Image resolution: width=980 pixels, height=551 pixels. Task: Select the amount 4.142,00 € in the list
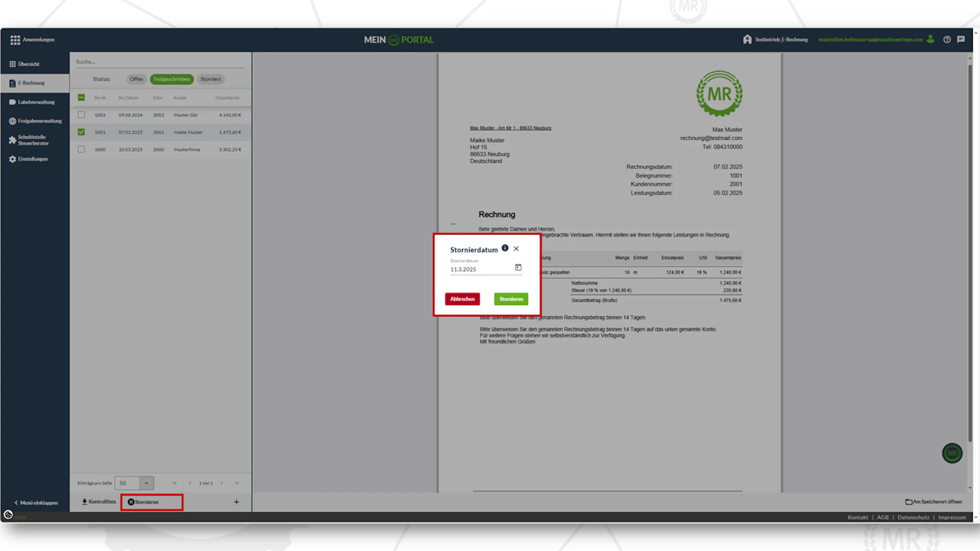click(230, 115)
